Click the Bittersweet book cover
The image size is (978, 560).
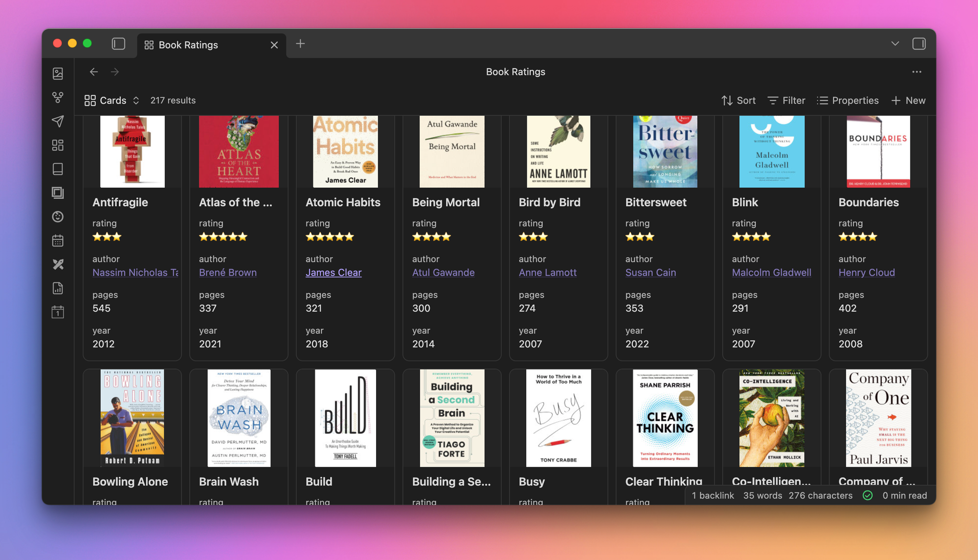(x=665, y=151)
